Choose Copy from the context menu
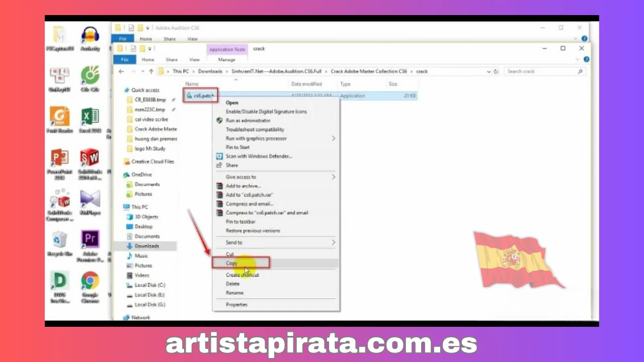The image size is (644, 362). [231, 263]
